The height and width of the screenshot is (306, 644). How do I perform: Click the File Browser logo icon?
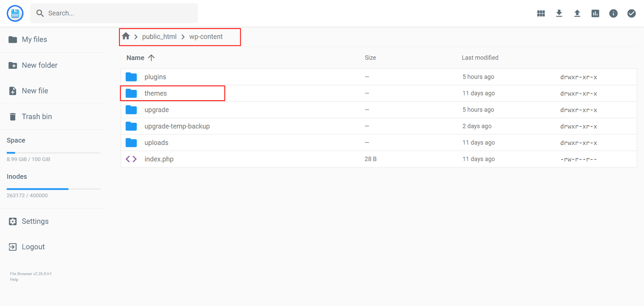click(x=15, y=13)
